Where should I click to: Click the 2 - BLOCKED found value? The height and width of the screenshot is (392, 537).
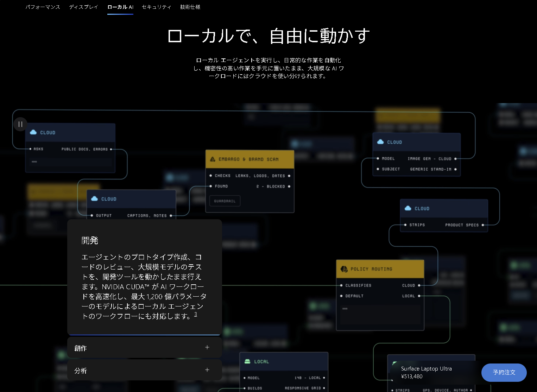pos(271,186)
